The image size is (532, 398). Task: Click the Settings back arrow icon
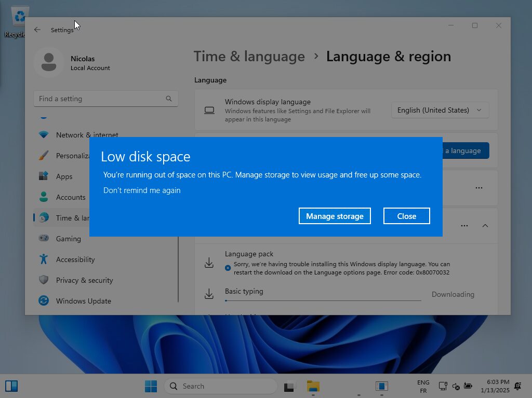[x=37, y=30]
